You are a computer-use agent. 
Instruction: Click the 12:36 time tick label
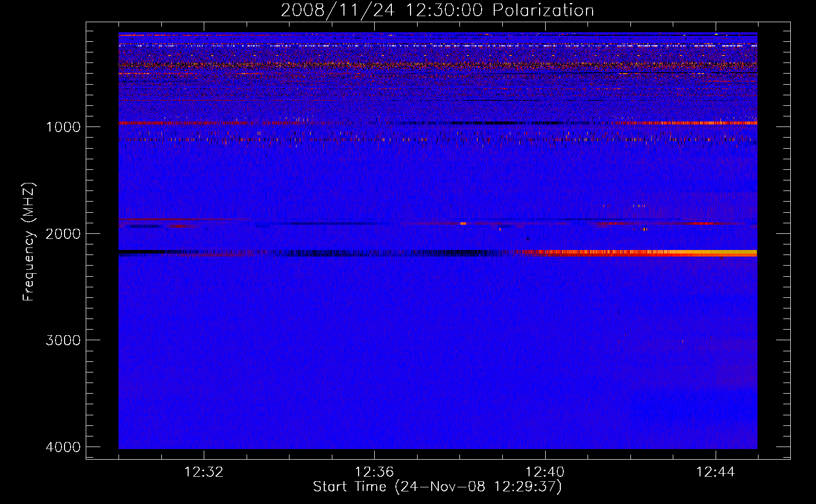[x=374, y=472]
